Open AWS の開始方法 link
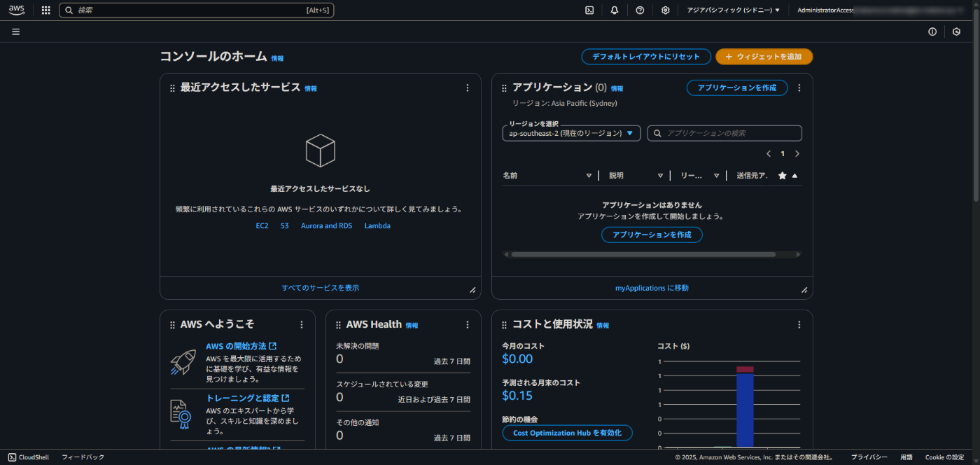Screen dimensions: 980x465 coord(241,347)
